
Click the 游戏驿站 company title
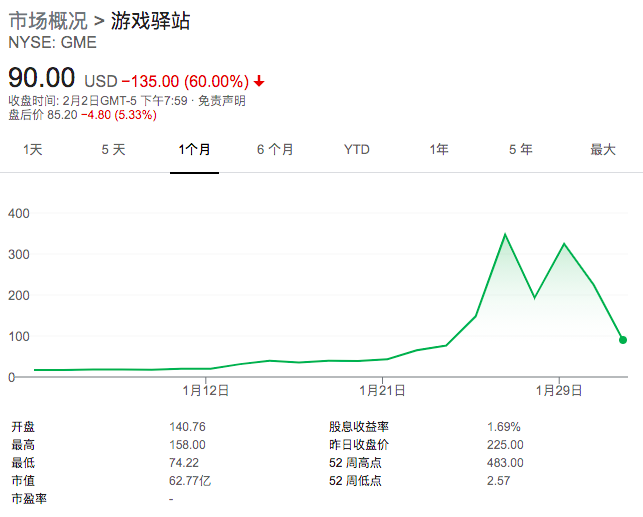coord(150,21)
